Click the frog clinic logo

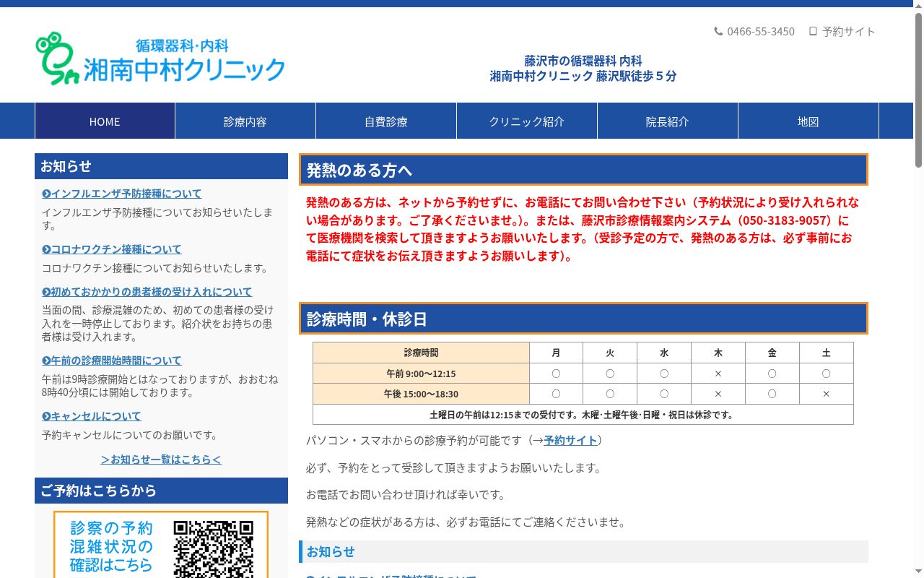(x=57, y=59)
